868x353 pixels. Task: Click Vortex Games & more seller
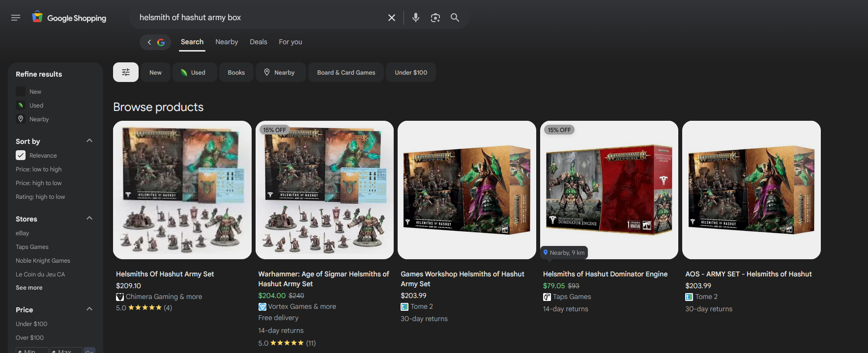[297, 306]
